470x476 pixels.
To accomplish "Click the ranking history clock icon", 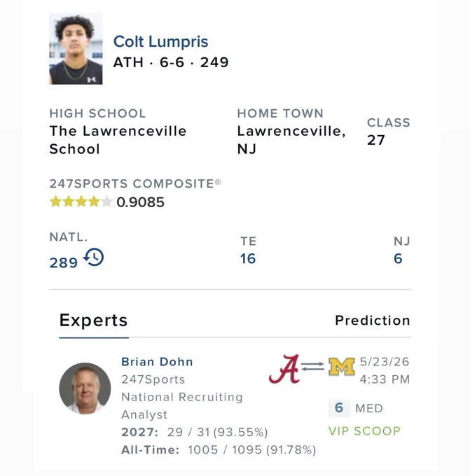I will tap(94, 257).
